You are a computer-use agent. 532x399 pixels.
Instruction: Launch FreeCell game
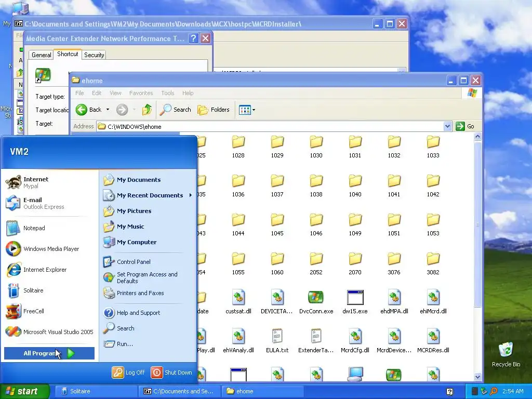click(x=50, y=311)
